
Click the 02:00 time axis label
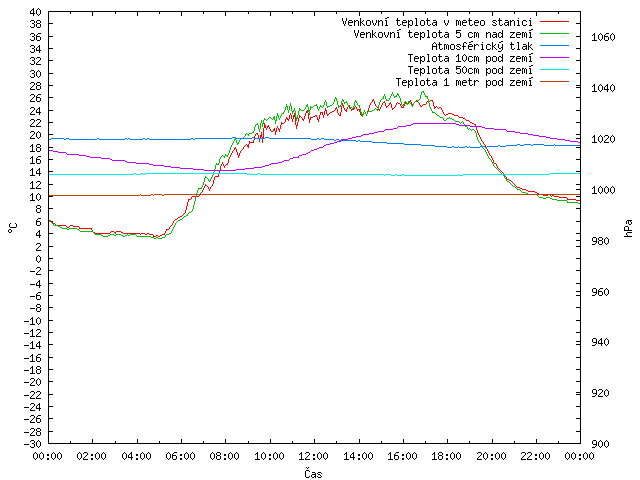tap(92, 456)
